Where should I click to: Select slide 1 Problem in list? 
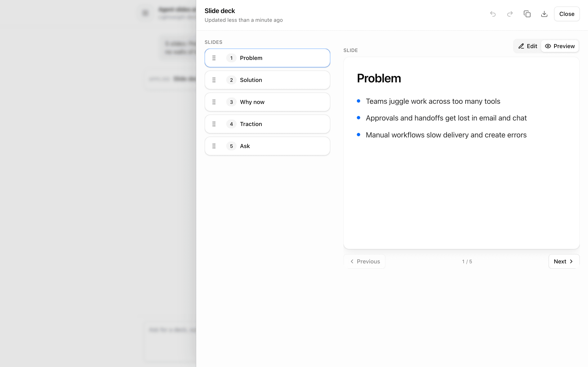[x=267, y=58]
